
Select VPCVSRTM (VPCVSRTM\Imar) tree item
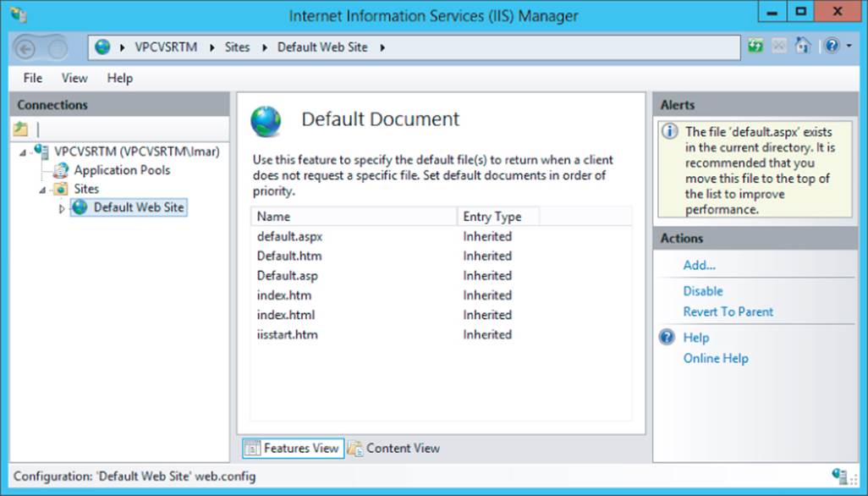click(x=137, y=152)
